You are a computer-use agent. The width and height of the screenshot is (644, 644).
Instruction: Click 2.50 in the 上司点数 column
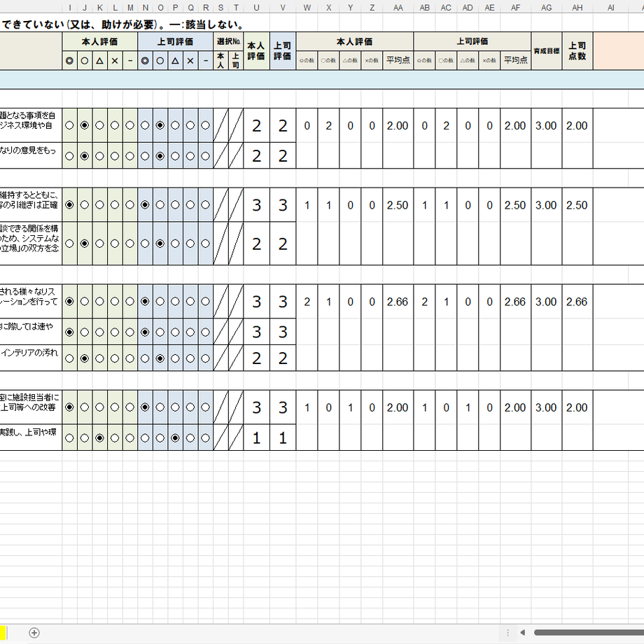coord(577,205)
